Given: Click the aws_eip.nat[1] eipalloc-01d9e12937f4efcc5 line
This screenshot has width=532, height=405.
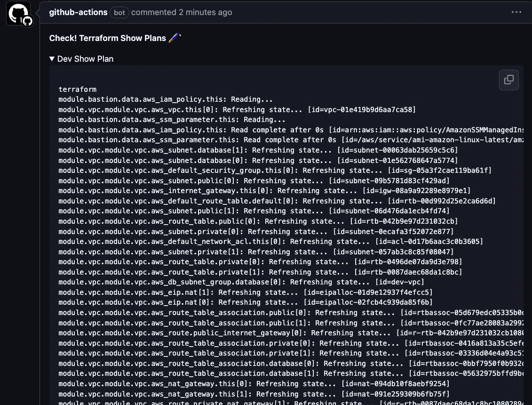Looking at the screenshot, I should pos(246,292).
